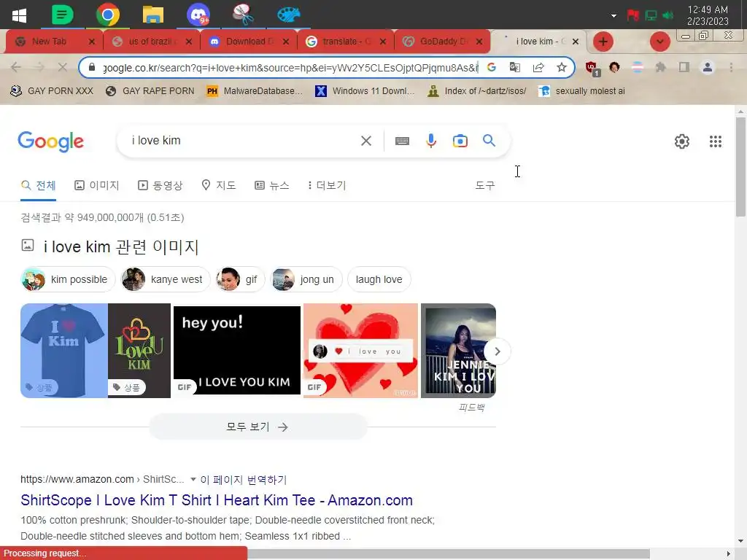Click the back navigation arrow
The height and width of the screenshot is (560, 747).
click(x=16, y=68)
